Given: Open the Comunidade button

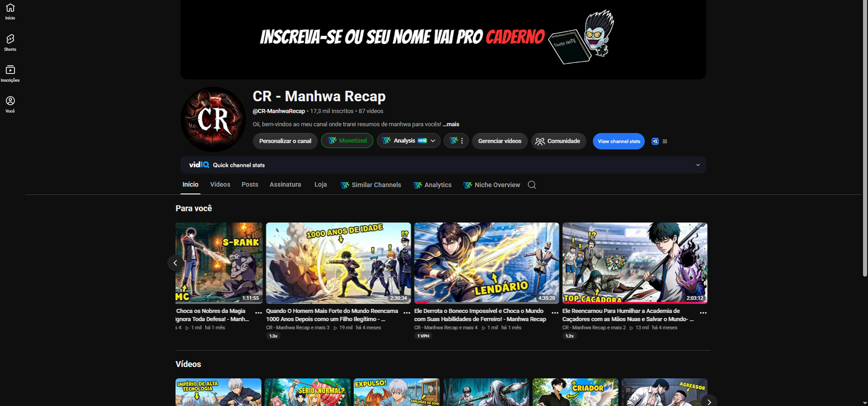Looking at the screenshot, I should [559, 141].
